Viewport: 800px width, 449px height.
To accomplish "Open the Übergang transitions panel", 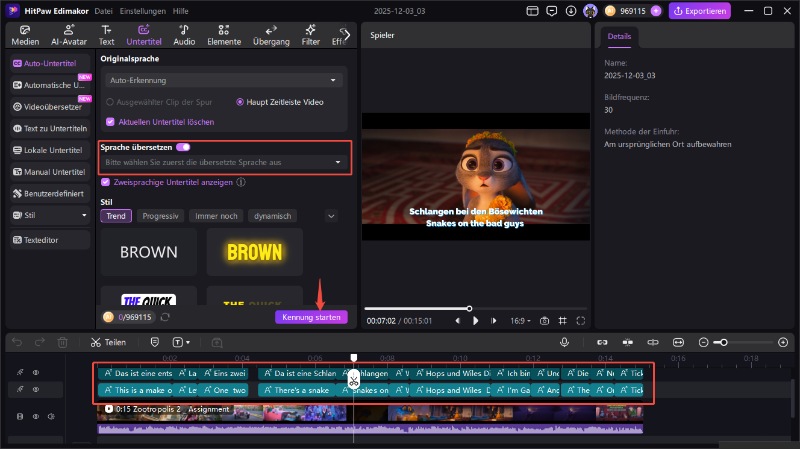I will [272, 36].
